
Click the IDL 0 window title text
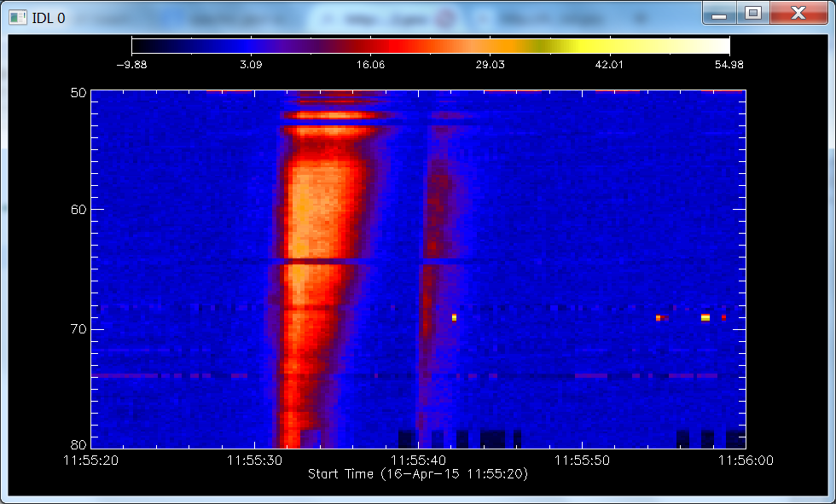49,18
